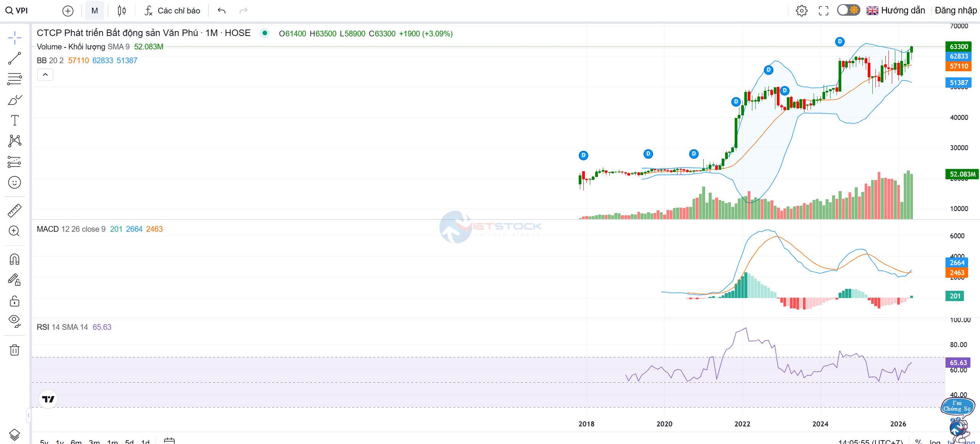Image resolution: width=980 pixels, height=444 pixels.
Task: Click the compare or add symbol plus icon
Action: pyautogui.click(x=68, y=11)
